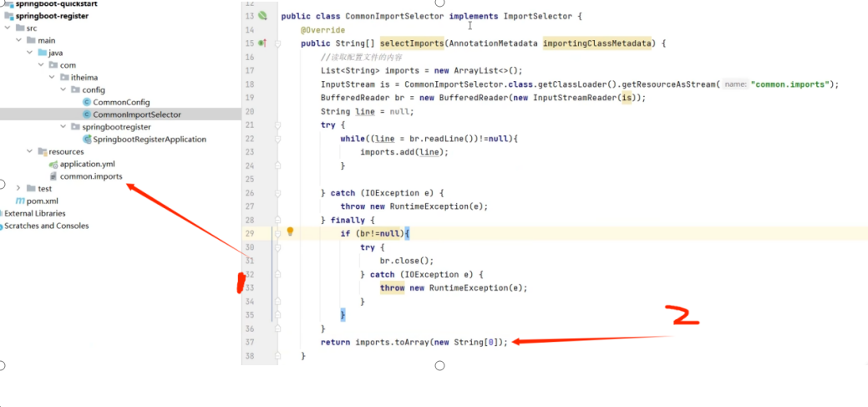The height and width of the screenshot is (407, 868).
Task: Select the itheima package label
Action: (x=84, y=78)
